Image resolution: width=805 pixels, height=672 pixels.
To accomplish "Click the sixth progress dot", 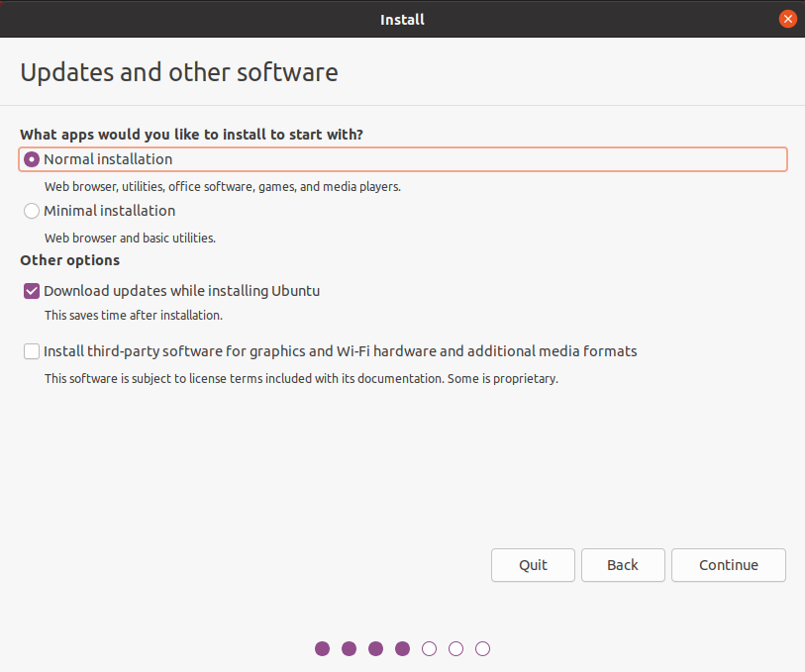I will 455,649.
